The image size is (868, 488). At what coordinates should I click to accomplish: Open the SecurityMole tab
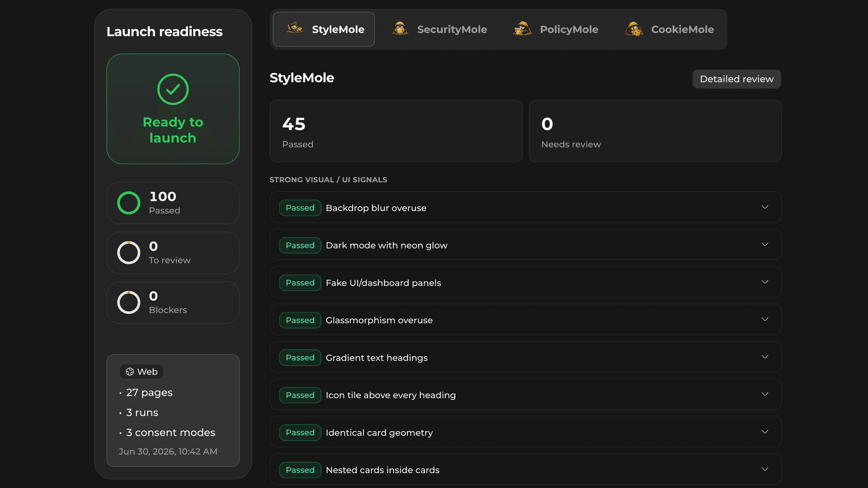439,29
